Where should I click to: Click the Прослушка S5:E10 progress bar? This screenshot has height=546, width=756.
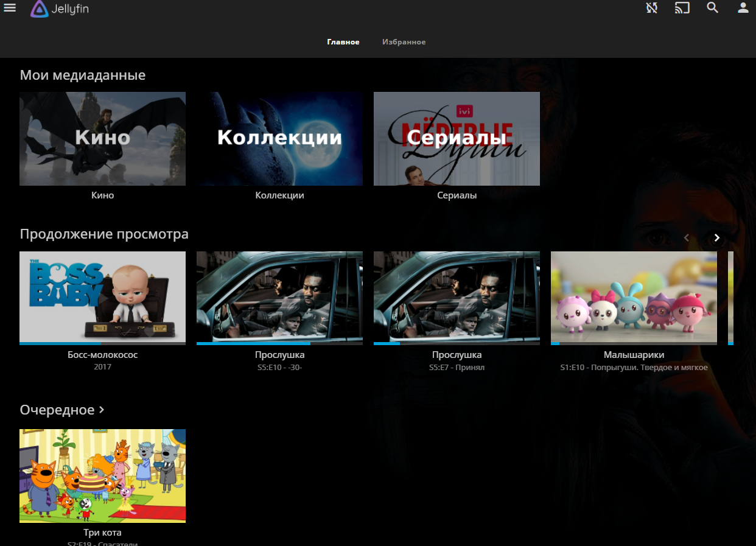[x=279, y=343]
